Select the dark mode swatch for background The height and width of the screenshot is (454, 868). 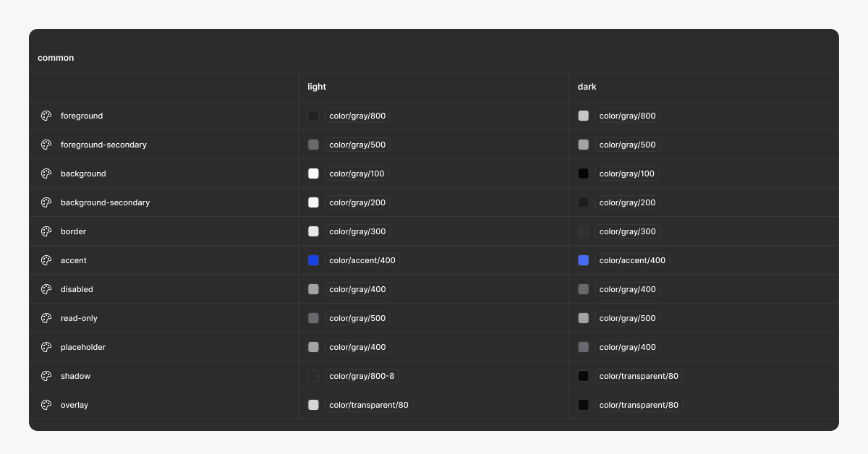click(x=583, y=174)
